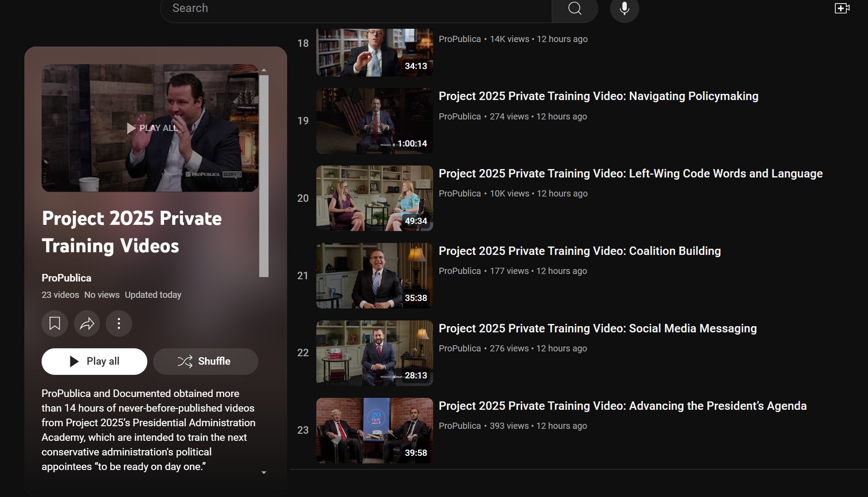Share the playlist via arrow icon
The height and width of the screenshot is (497, 868).
pos(87,324)
